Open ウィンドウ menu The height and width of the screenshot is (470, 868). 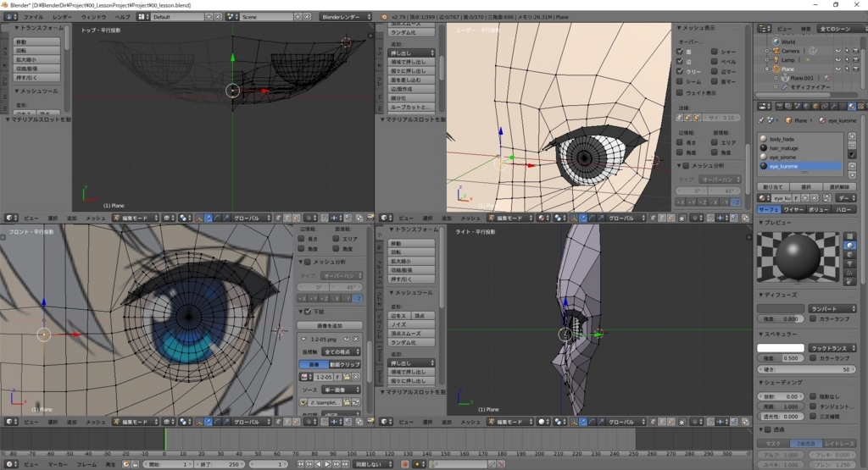93,17
